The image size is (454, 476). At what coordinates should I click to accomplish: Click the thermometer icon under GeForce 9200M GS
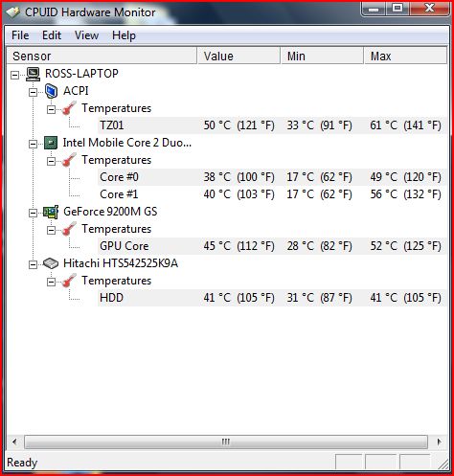(69, 229)
